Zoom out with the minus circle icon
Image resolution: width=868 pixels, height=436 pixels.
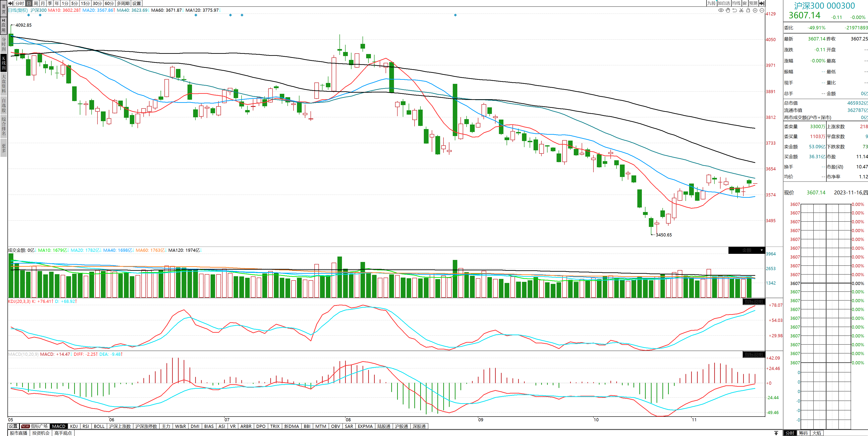[762, 10]
